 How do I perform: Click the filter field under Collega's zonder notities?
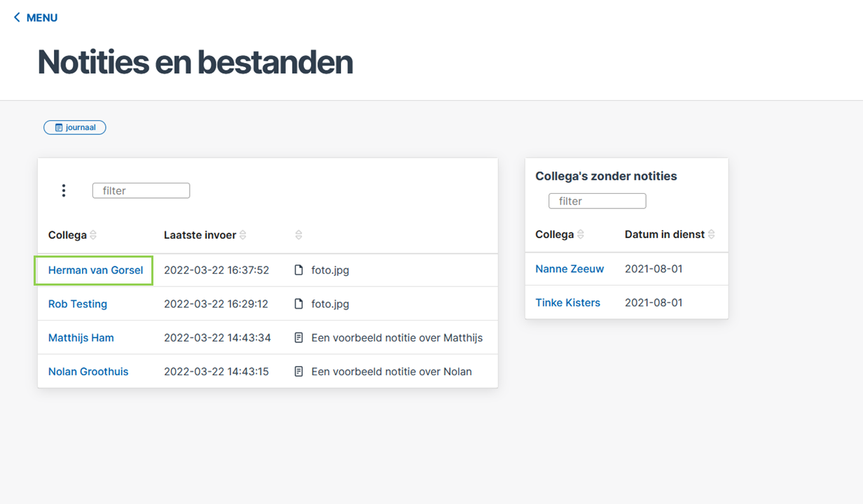(597, 201)
